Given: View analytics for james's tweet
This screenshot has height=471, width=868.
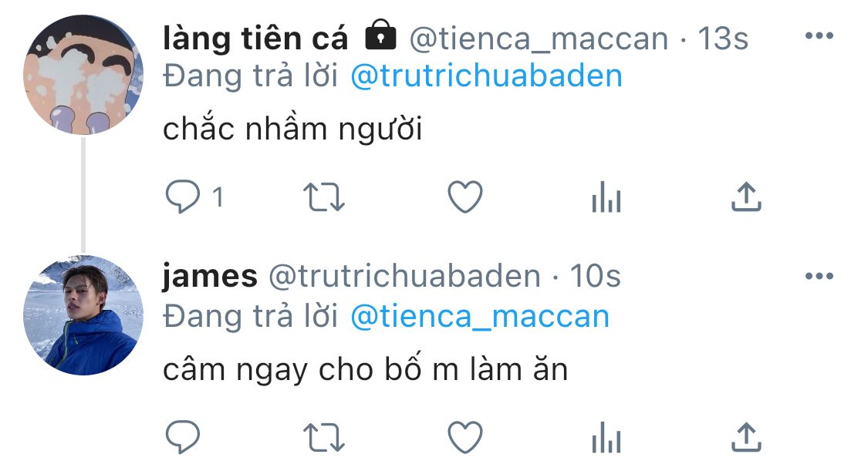Looking at the screenshot, I should pos(606,437).
